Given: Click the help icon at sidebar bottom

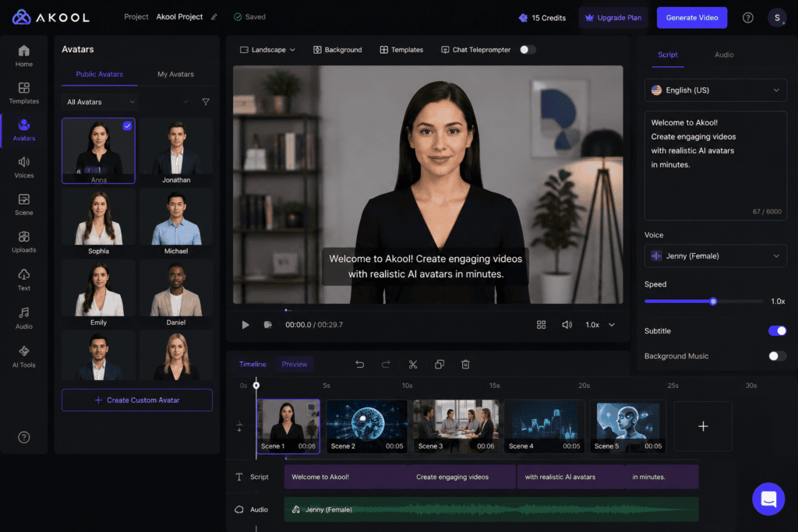Looking at the screenshot, I should 24,438.
